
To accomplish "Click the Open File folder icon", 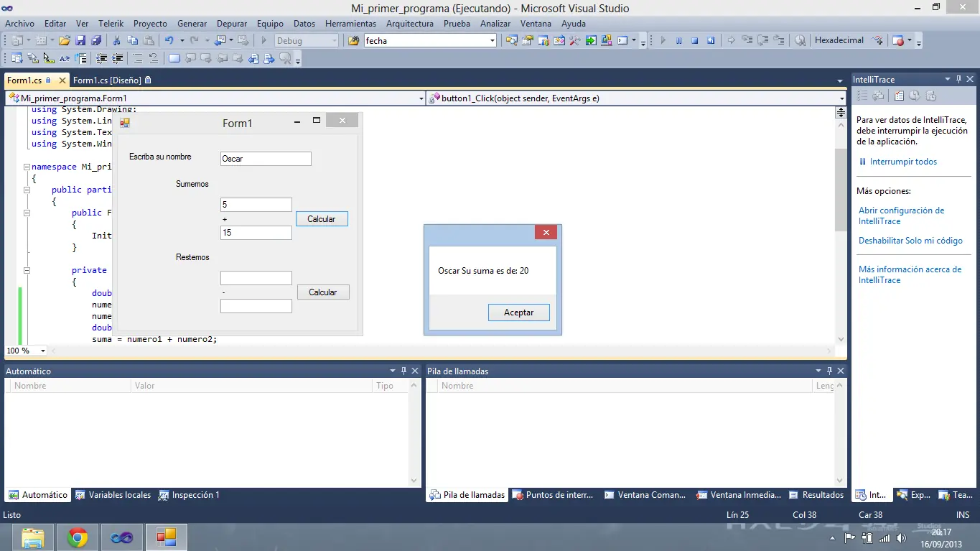I will (65, 41).
